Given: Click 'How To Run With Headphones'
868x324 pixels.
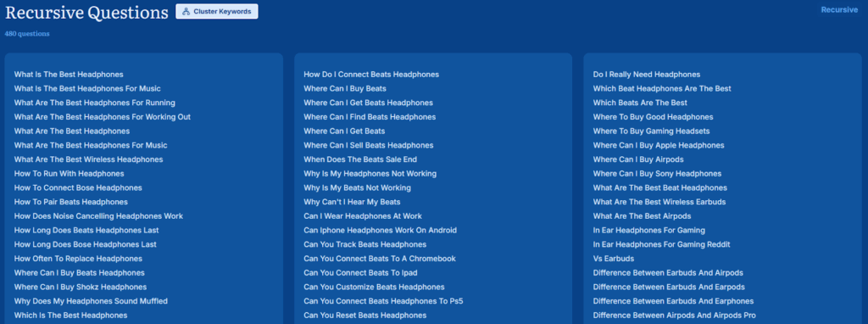Looking at the screenshot, I should pos(70,173).
